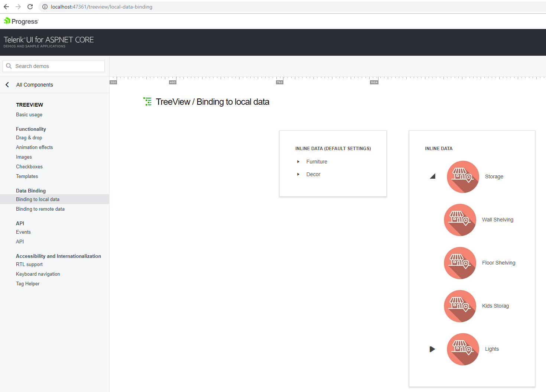The height and width of the screenshot is (392, 546).
Task: Go to Keyboard navigation demo
Action: (38, 274)
